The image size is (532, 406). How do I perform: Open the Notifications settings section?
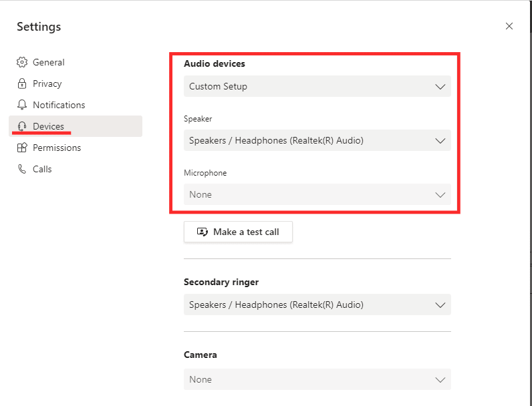tap(59, 105)
